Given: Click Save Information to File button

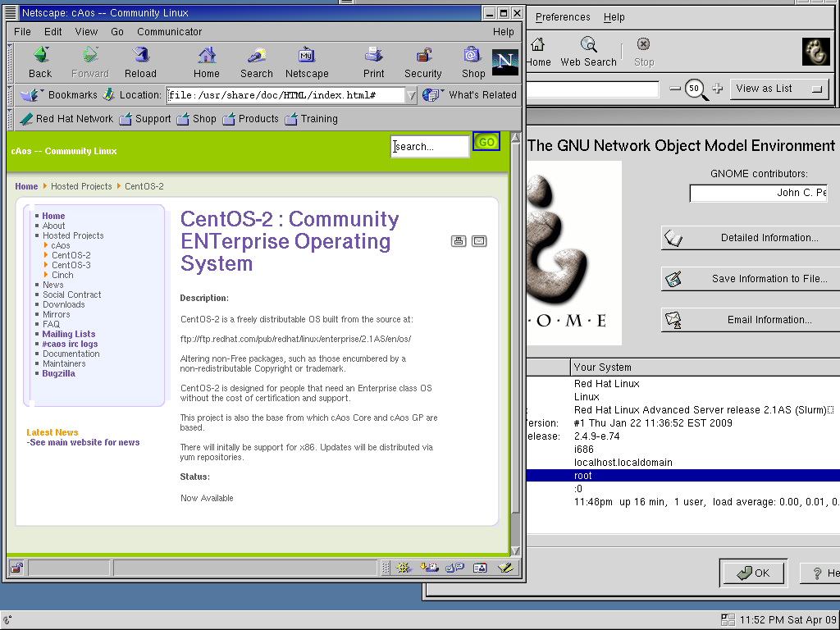Looking at the screenshot, I should click(x=751, y=279).
